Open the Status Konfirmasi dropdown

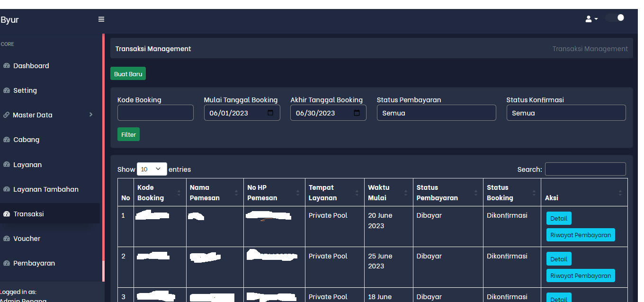point(566,113)
